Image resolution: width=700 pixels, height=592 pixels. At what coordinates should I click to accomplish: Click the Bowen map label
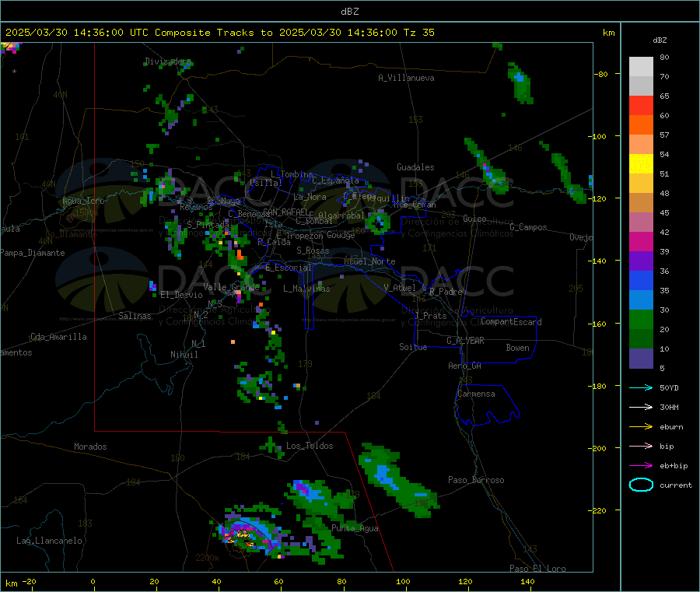click(517, 348)
